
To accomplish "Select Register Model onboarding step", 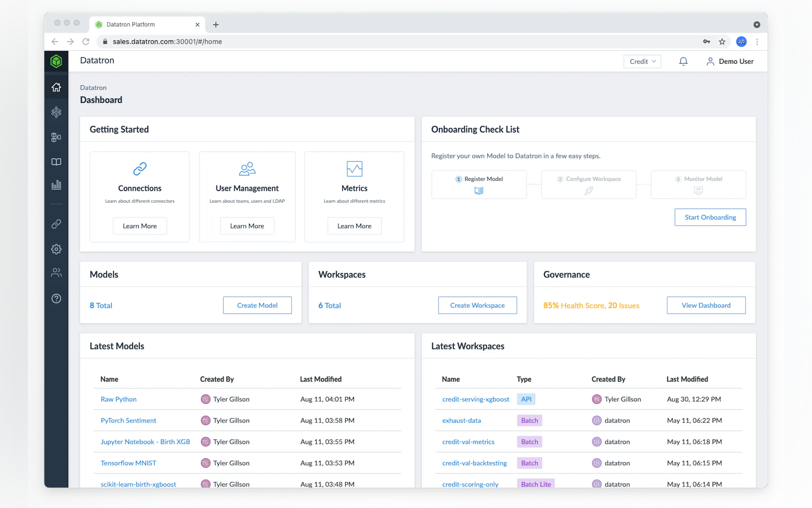I will tap(479, 185).
